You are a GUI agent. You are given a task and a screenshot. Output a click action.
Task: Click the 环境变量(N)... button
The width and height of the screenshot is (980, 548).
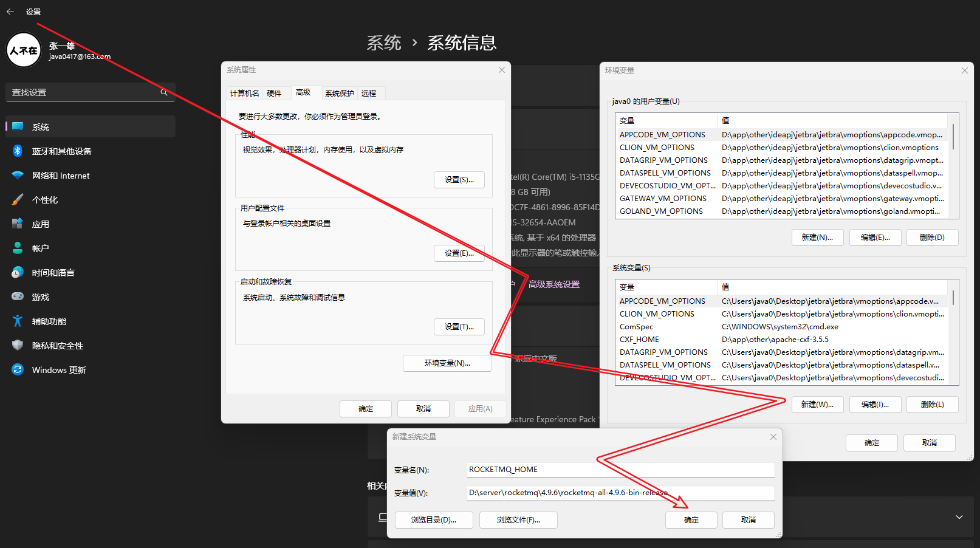447,363
